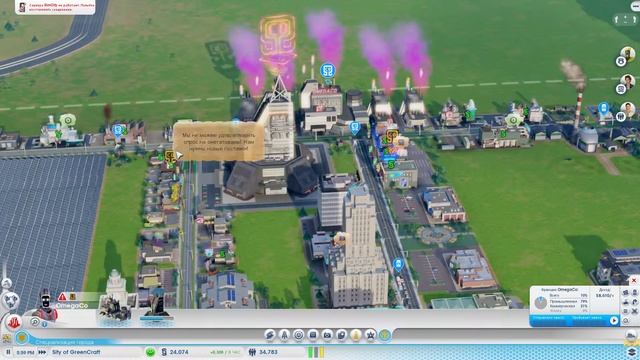The image size is (640, 360).
Task: Open the RCI demand bars
Action: [316, 352]
